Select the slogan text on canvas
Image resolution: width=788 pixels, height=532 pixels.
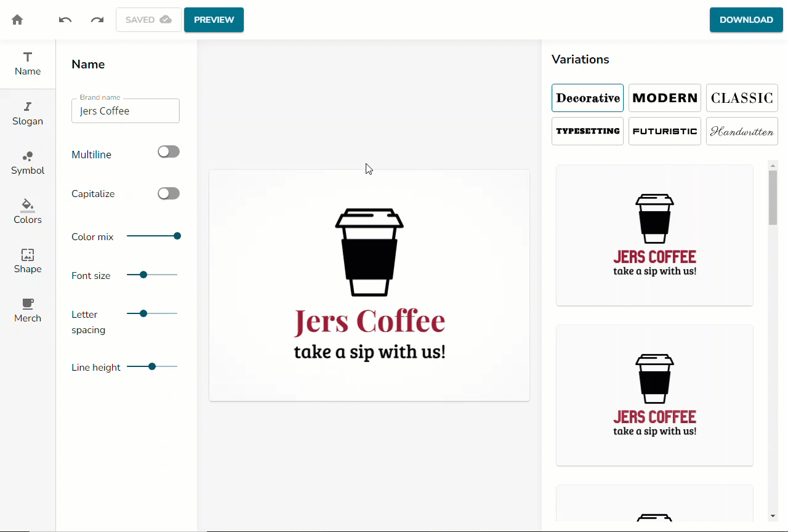click(x=369, y=352)
